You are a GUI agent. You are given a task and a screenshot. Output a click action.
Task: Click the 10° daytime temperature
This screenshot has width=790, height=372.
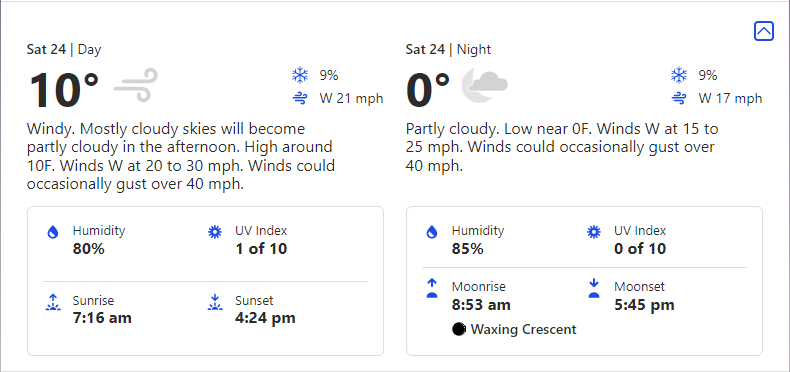point(64,90)
